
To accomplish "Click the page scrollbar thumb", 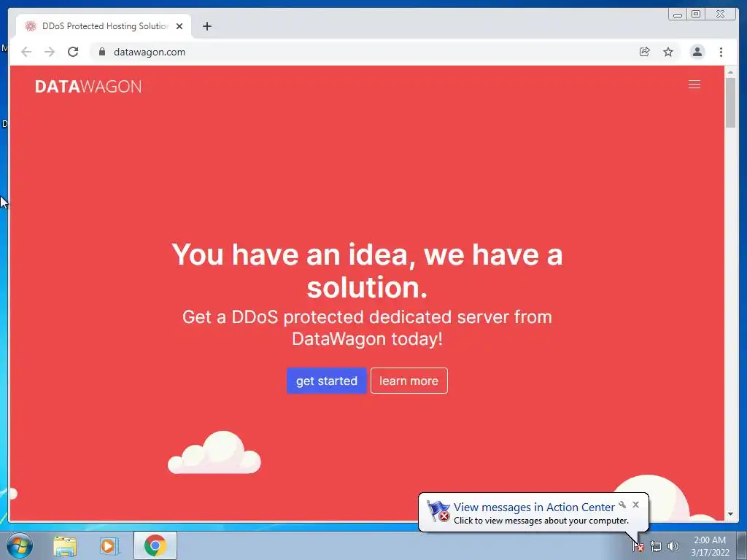I will (x=730, y=103).
